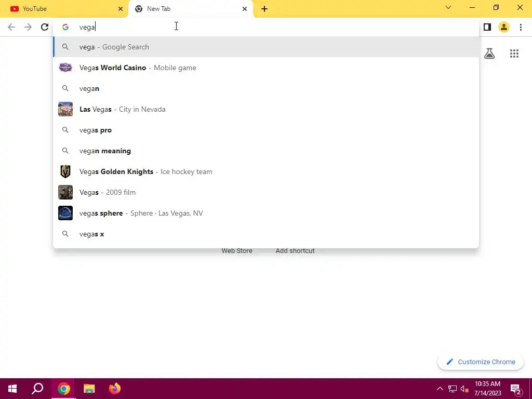Choose Vegas 2009 film suggestion
Image resolution: width=532 pixels, height=399 pixels.
[266, 192]
